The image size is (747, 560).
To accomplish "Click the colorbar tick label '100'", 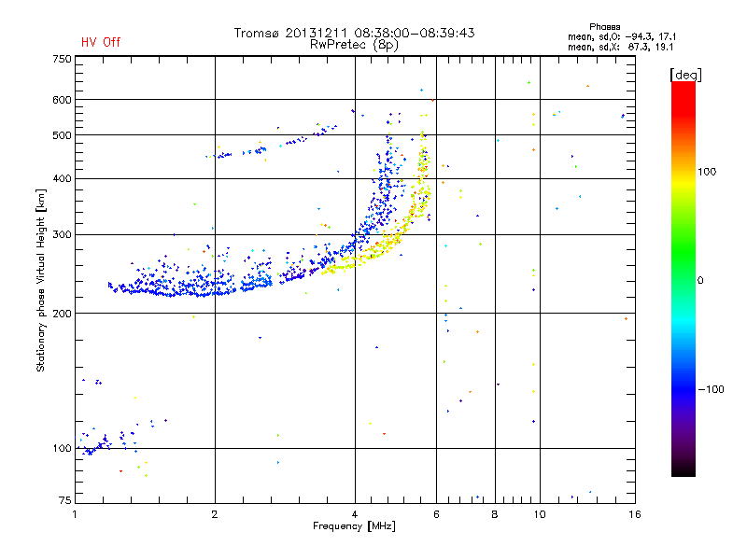I will pos(707,172).
